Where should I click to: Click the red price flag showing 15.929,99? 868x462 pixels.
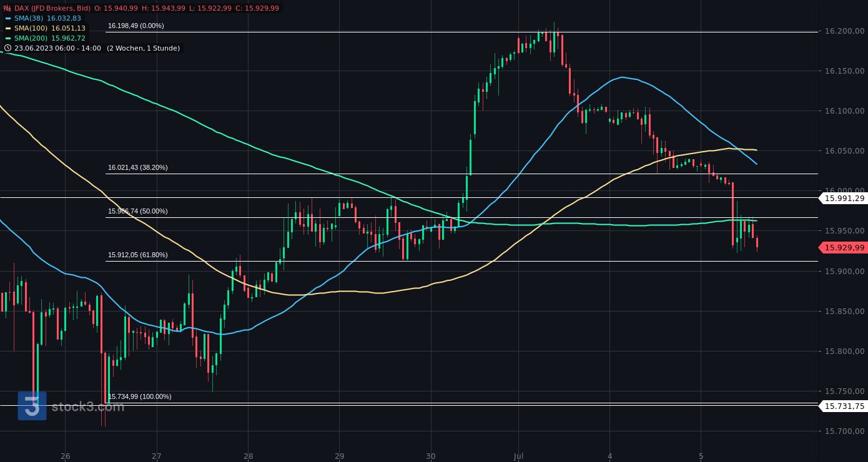coord(842,247)
